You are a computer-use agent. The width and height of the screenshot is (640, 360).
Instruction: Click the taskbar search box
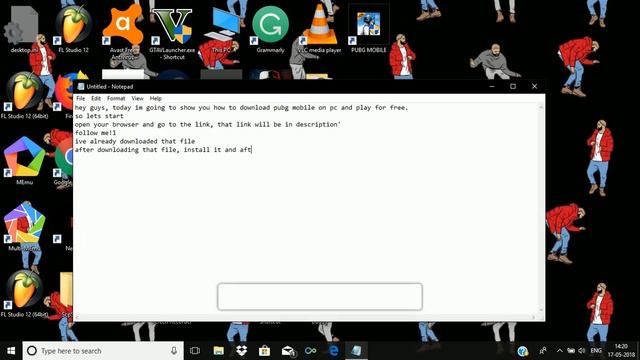tap(103, 351)
